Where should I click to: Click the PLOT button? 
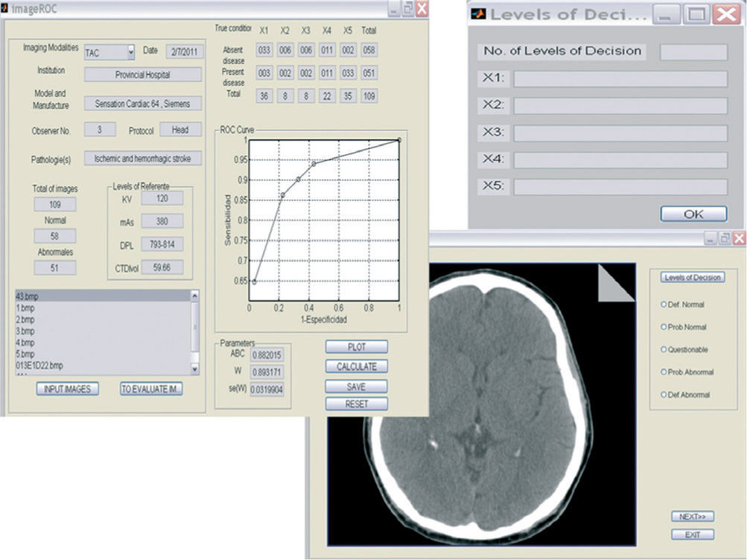pyautogui.click(x=356, y=347)
